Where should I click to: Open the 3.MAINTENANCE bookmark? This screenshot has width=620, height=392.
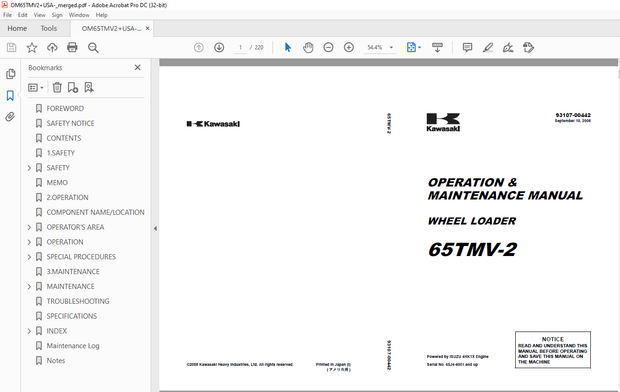pos(73,272)
